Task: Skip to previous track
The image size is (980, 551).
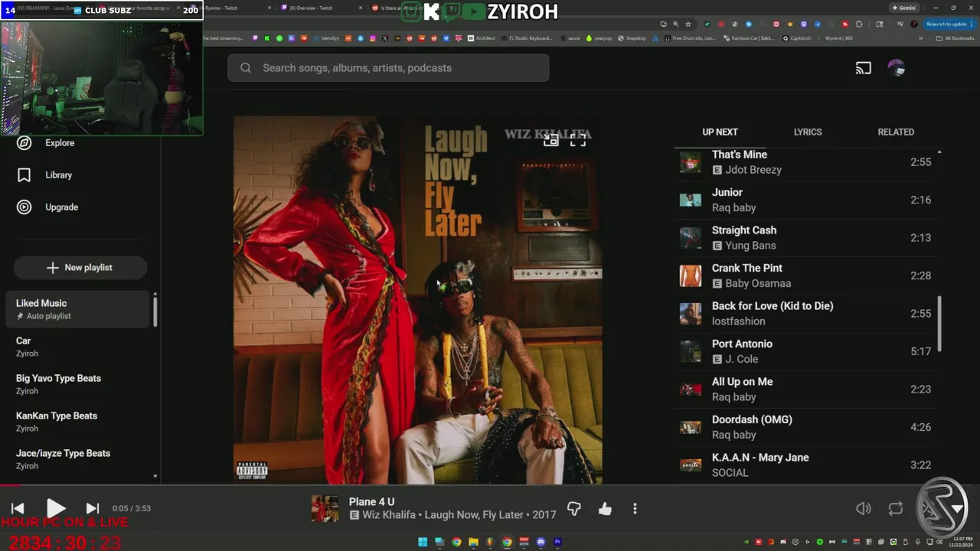Action: click(x=18, y=508)
